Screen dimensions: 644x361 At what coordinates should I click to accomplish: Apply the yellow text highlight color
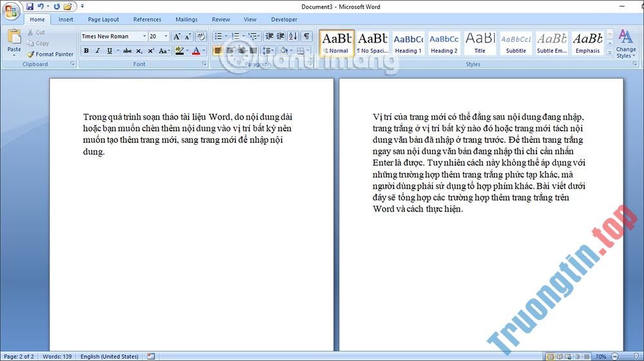point(179,50)
